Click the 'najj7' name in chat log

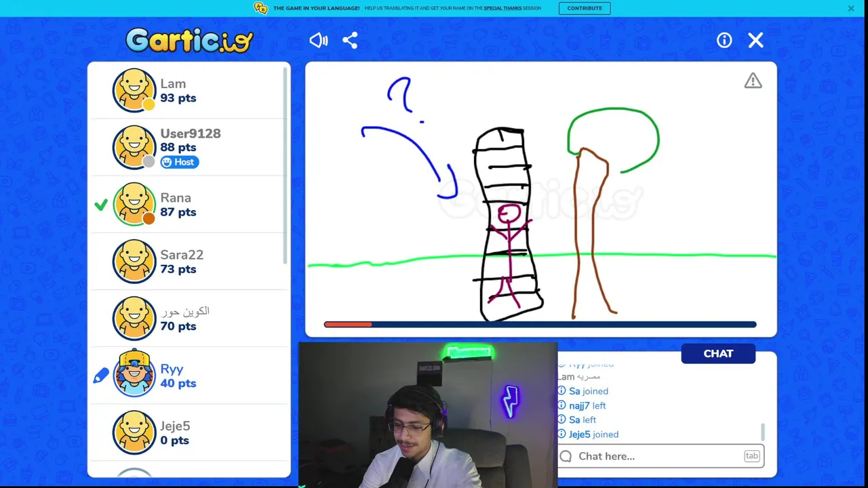578,406
